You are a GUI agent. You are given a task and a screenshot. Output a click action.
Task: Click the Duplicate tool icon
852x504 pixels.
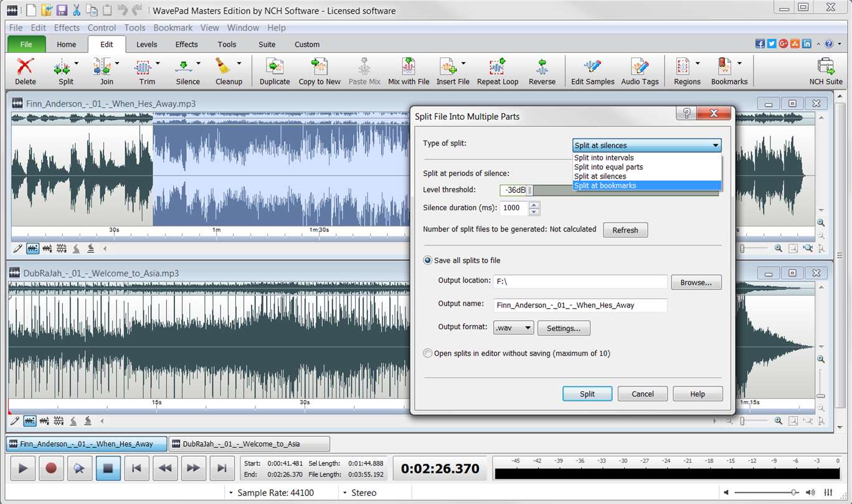275,67
